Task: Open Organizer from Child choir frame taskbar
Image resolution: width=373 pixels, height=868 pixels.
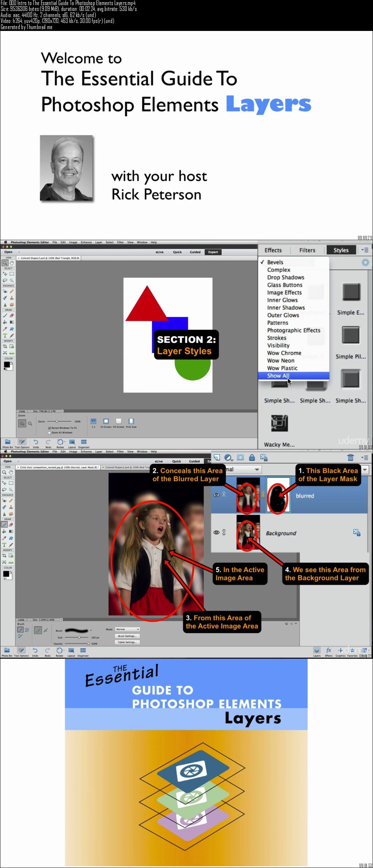Action: click(83, 652)
